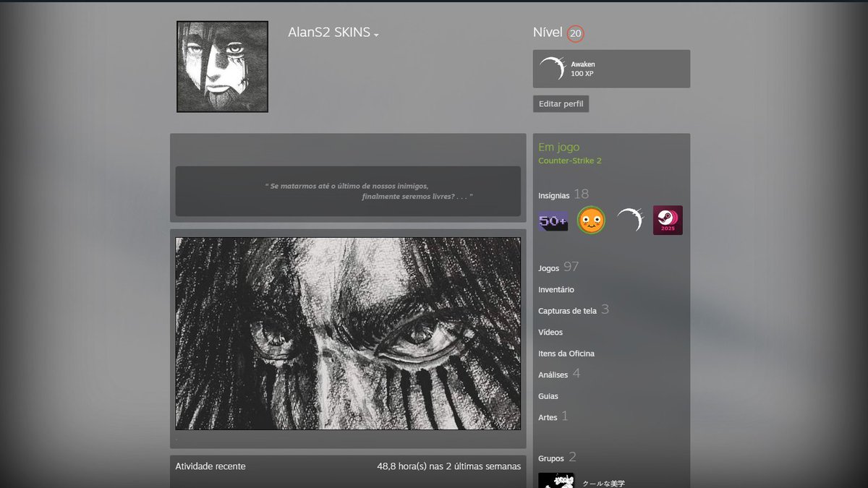The image size is (868, 488).
Task: Click the Steam 2025 badge icon
Action: 668,221
